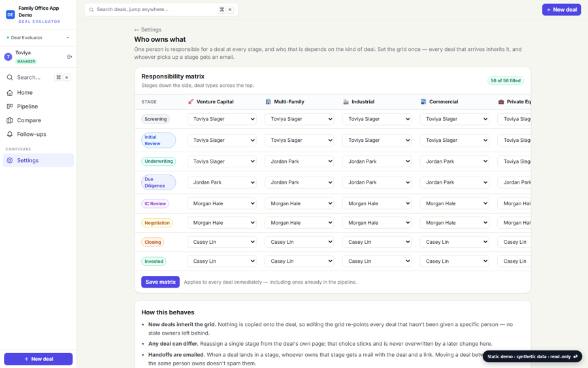Open Screening owner dropdown for Commercial

coord(454,119)
